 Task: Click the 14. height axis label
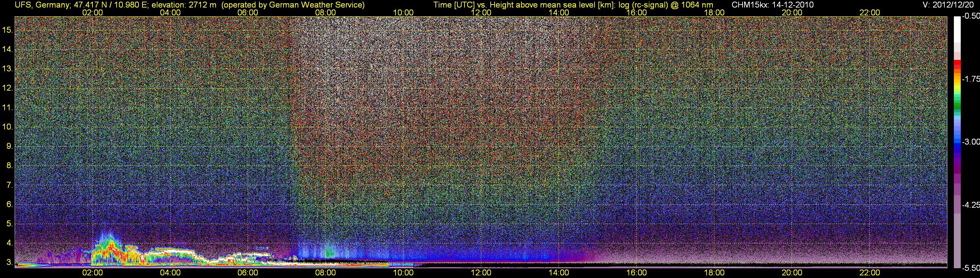[x=8, y=49]
